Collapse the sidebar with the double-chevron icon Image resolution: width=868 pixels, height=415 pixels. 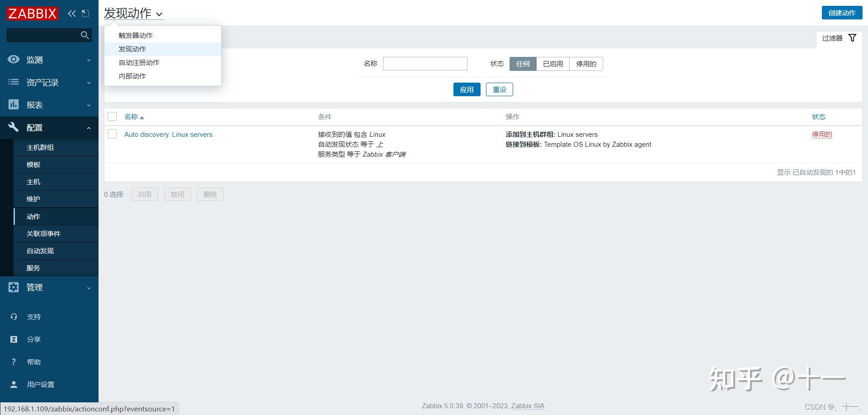[71, 13]
